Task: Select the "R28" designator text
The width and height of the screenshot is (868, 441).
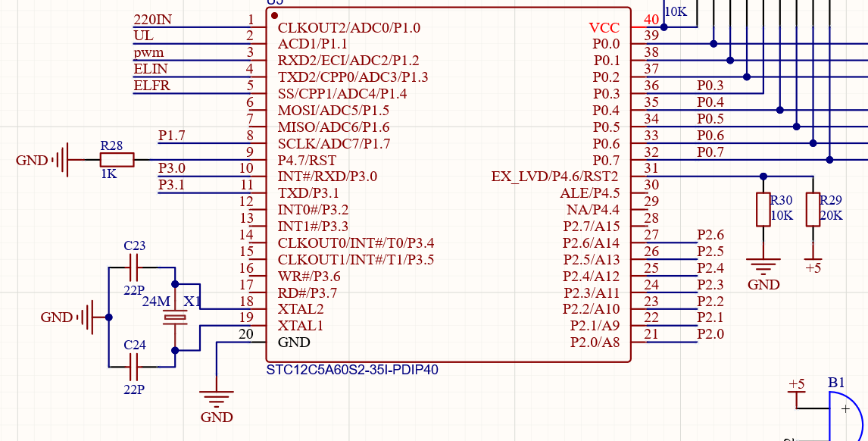Action: coord(111,145)
